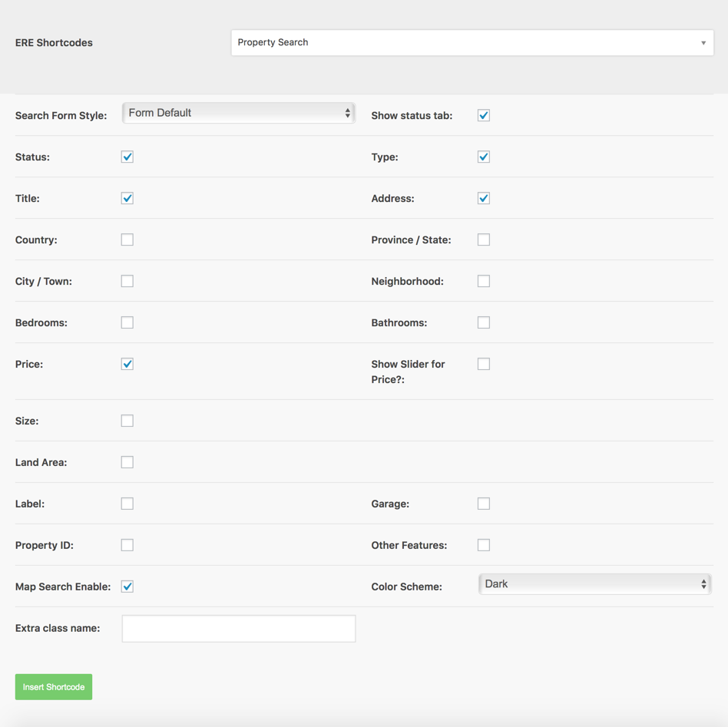Screen dimensions: 728x727
Task: Disable the Map Search Enable checkbox
Action: 127,587
